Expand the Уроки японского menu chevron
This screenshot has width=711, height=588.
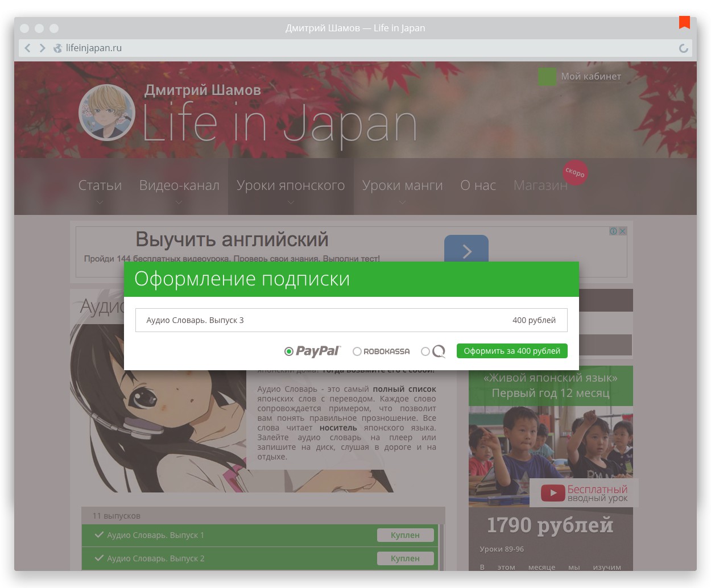(291, 202)
